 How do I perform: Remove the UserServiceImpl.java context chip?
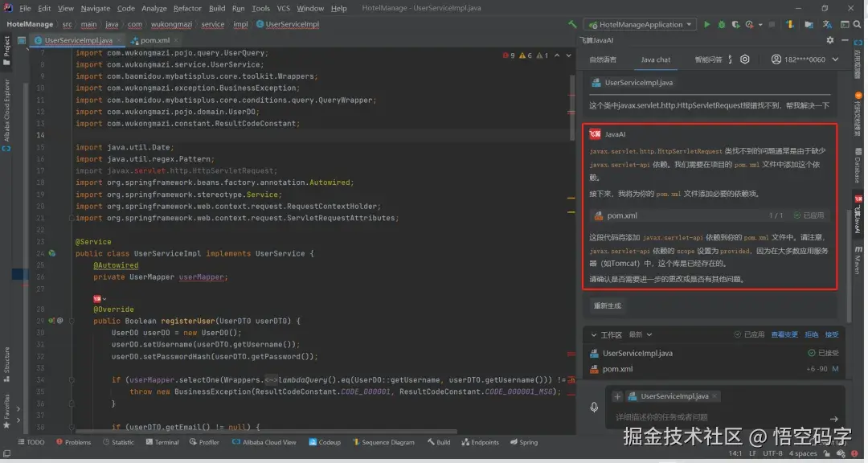pos(714,396)
